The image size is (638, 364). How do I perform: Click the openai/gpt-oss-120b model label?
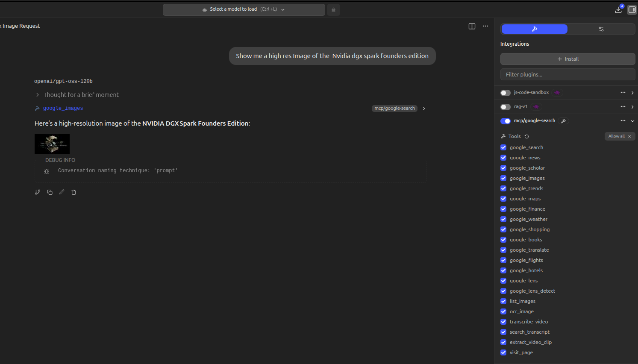(63, 81)
